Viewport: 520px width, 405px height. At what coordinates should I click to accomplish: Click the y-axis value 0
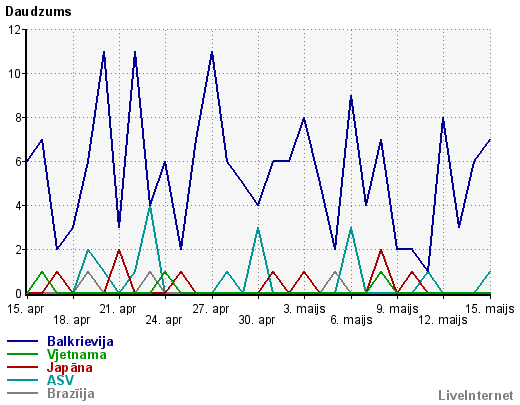pyautogui.click(x=18, y=294)
